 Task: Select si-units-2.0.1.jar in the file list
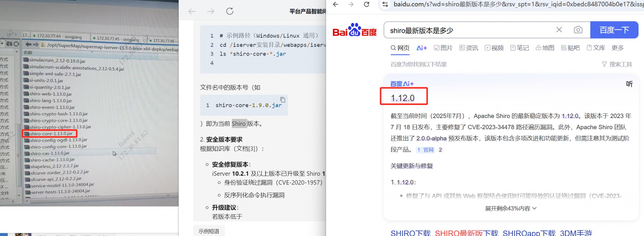click(x=46, y=81)
